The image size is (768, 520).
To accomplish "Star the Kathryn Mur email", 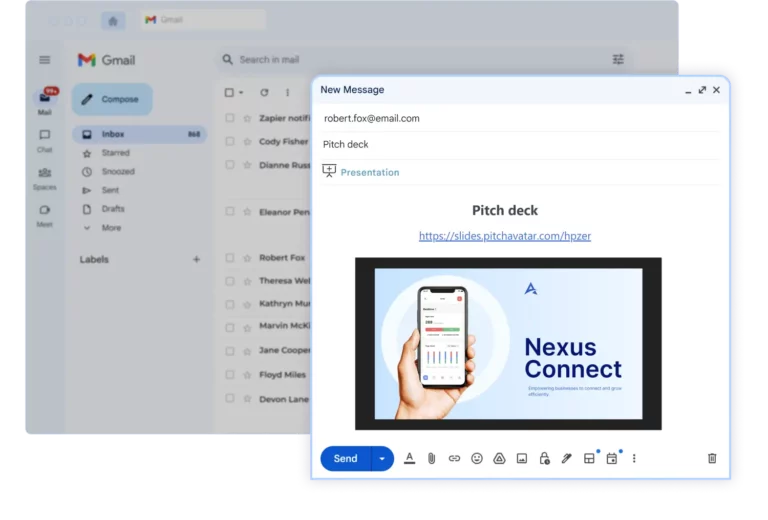I will (x=247, y=305).
